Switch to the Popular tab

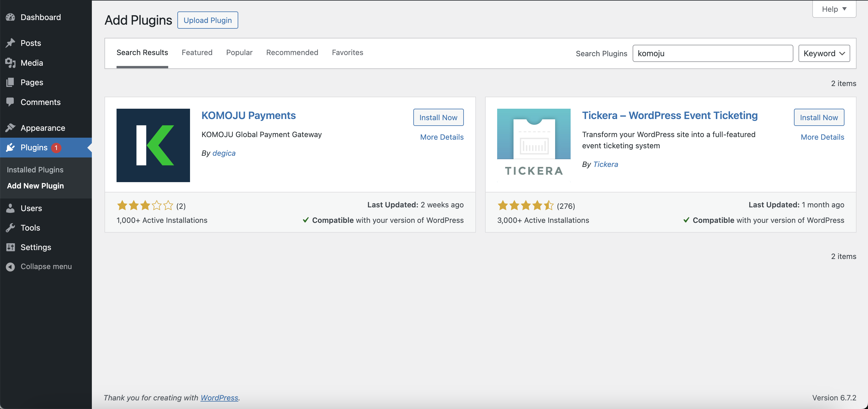tap(239, 52)
